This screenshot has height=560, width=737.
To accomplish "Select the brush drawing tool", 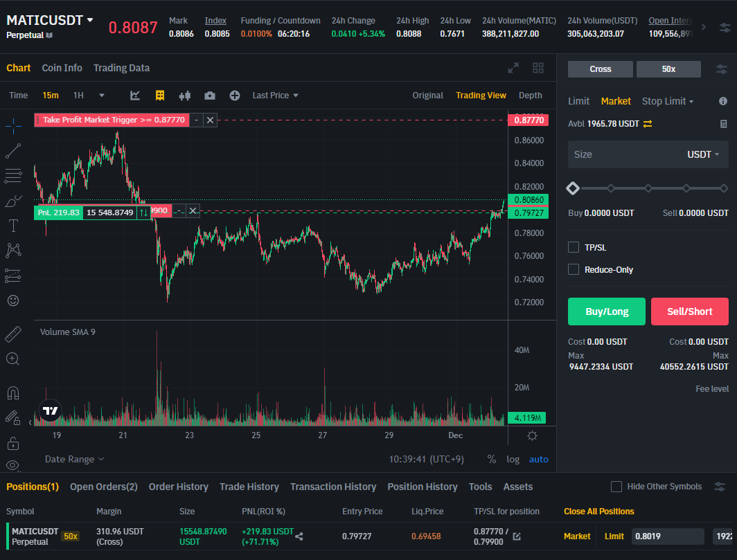I will 13,201.
